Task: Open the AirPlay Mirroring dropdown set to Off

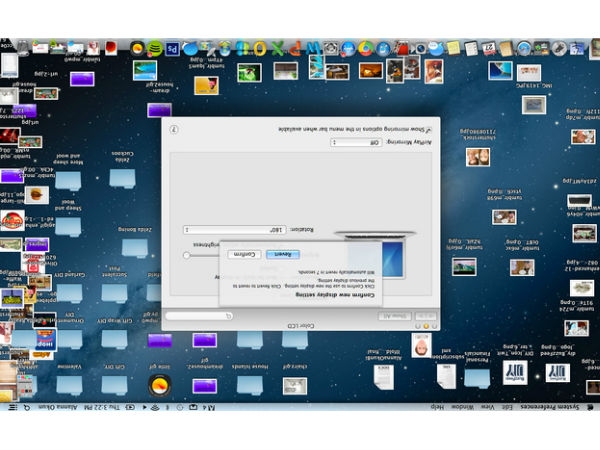Action: (x=356, y=142)
